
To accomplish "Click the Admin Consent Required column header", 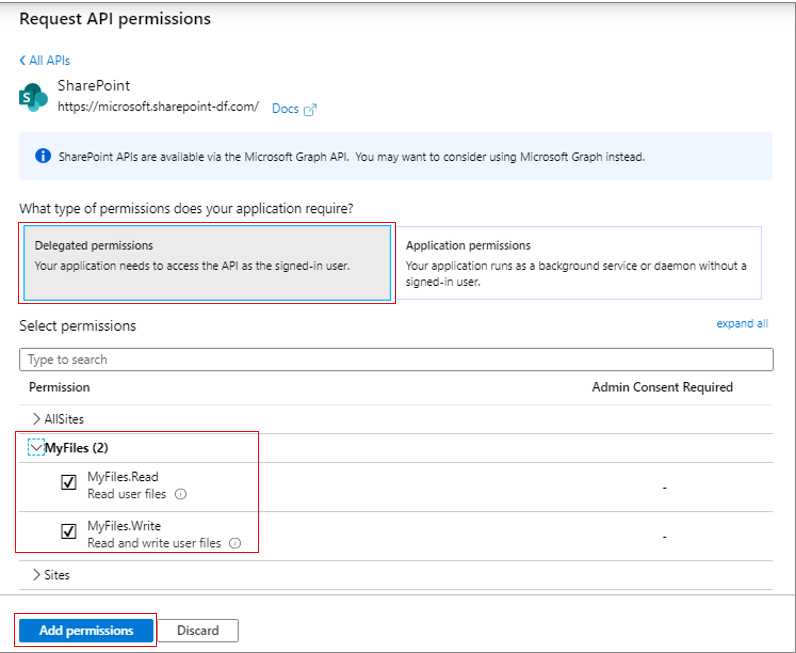I will (x=662, y=387).
